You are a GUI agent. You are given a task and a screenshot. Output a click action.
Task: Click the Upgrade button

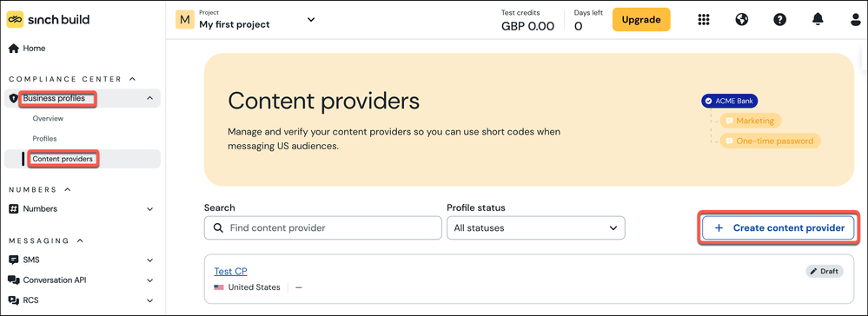coord(641,19)
